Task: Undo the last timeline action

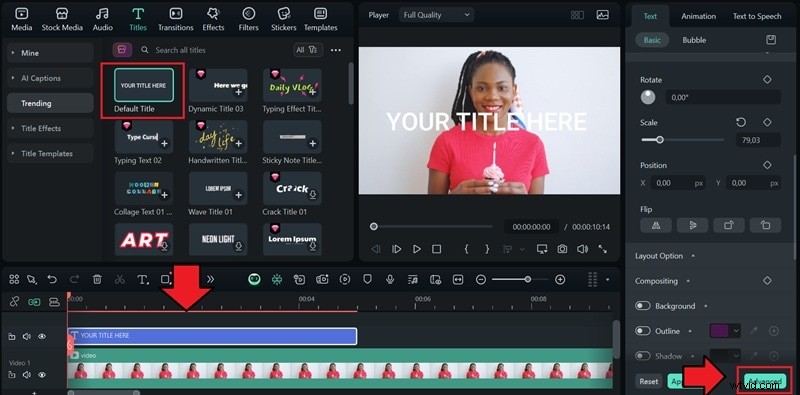Action: coord(52,279)
